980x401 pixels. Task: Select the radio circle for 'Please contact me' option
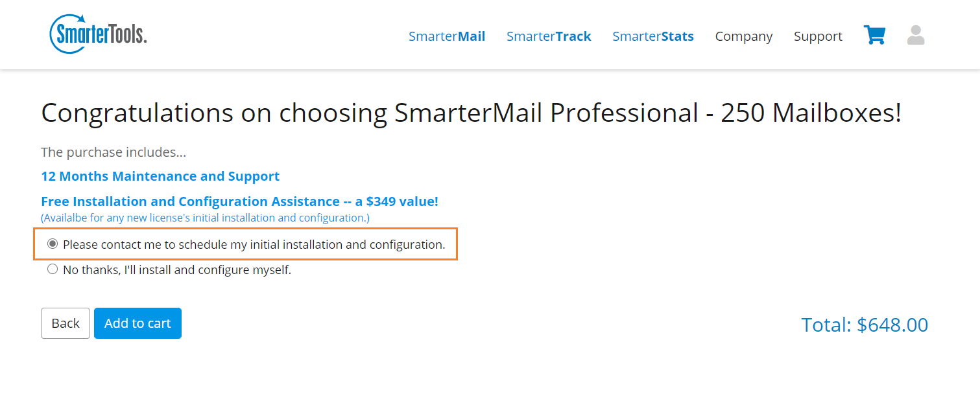click(53, 244)
